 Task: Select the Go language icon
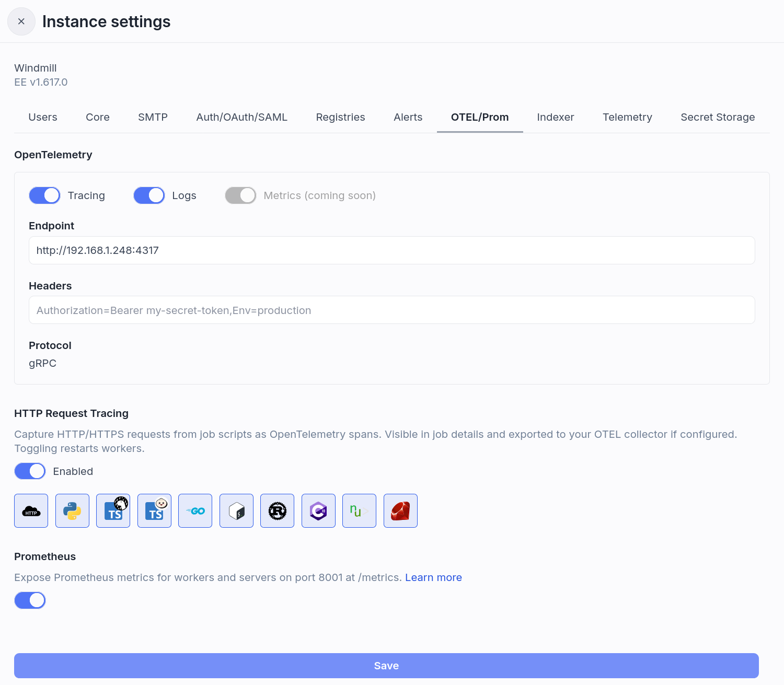[x=195, y=510]
